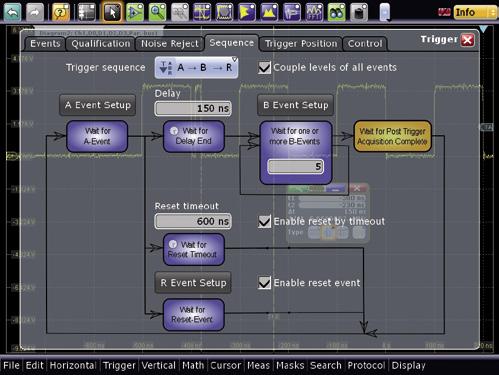This screenshot has height=375, width=499.
Task: Select the Histogram mountain-shaped tool
Action: (x=269, y=12)
